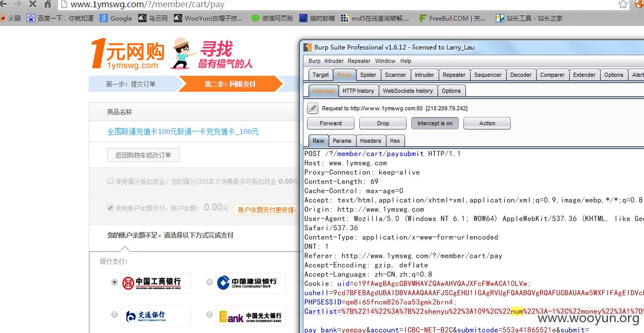This screenshot has height=333, width=644.
Task: Bookmark this page with star icon
Action: click(x=623, y=4)
